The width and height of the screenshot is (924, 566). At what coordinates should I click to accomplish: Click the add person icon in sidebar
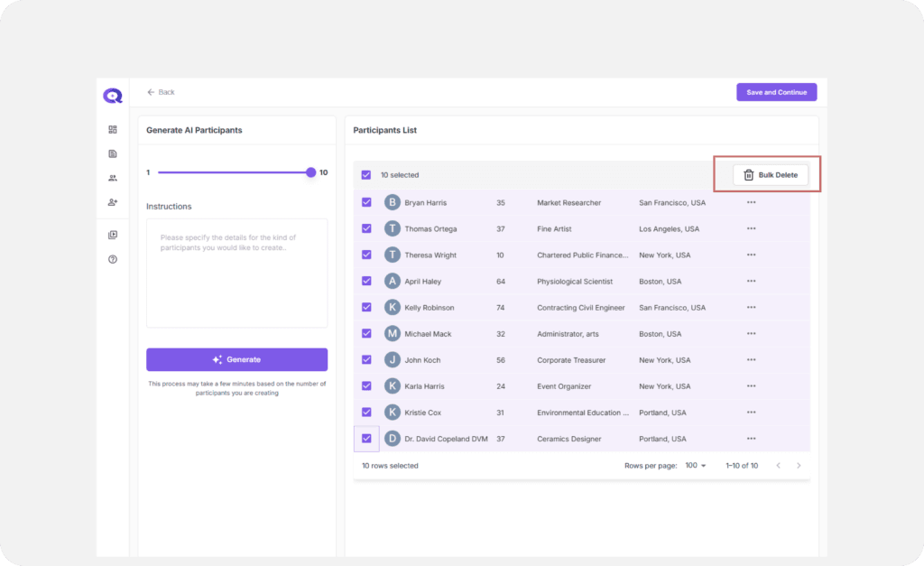(x=113, y=202)
